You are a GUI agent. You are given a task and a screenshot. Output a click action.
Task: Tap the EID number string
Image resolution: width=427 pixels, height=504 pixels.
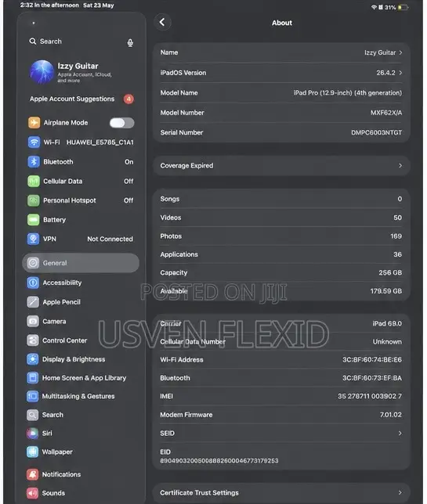click(x=219, y=461)
